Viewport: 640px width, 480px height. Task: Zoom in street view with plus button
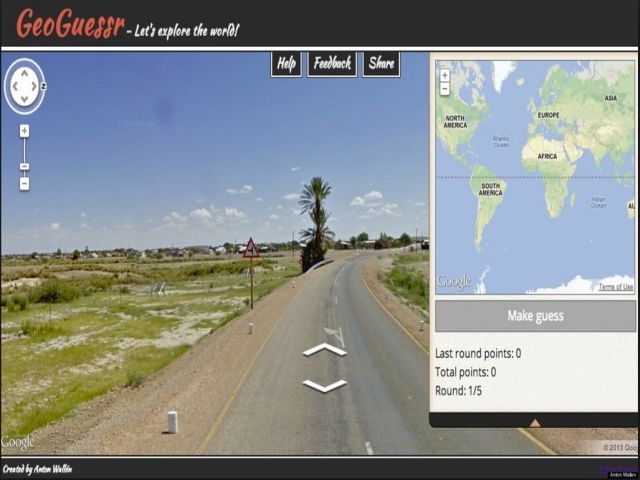pos(24,131)
